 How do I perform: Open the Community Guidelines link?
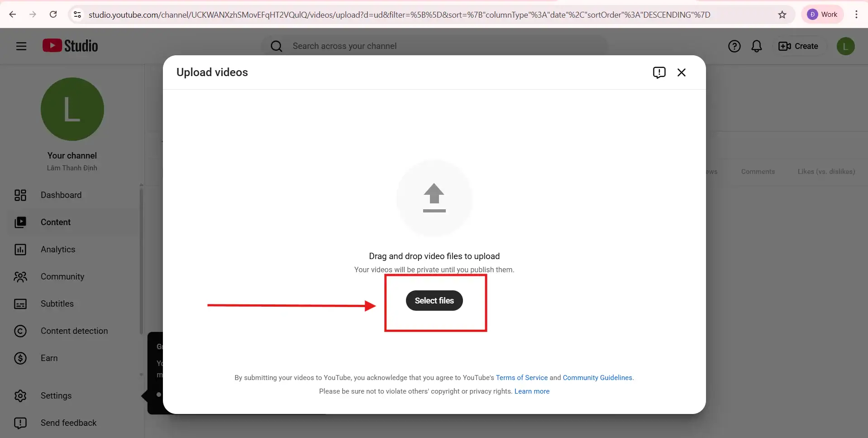click(597, 378)
